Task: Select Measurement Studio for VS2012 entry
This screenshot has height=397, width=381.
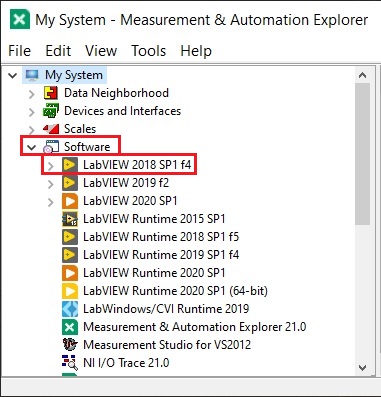Action: (x=167, y=345)
